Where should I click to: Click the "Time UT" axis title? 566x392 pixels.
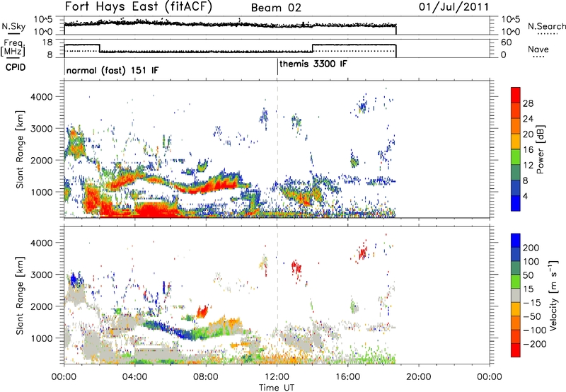coord(277,388)
